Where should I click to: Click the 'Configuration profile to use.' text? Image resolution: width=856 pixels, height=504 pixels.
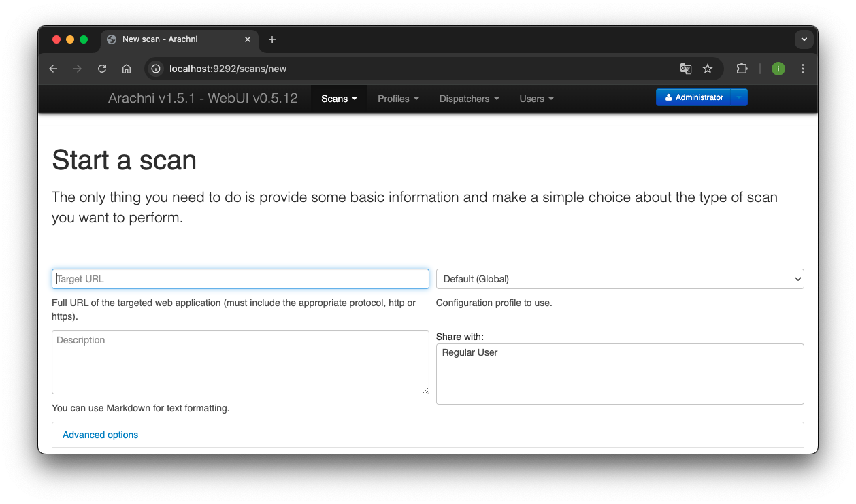point(494,303)
